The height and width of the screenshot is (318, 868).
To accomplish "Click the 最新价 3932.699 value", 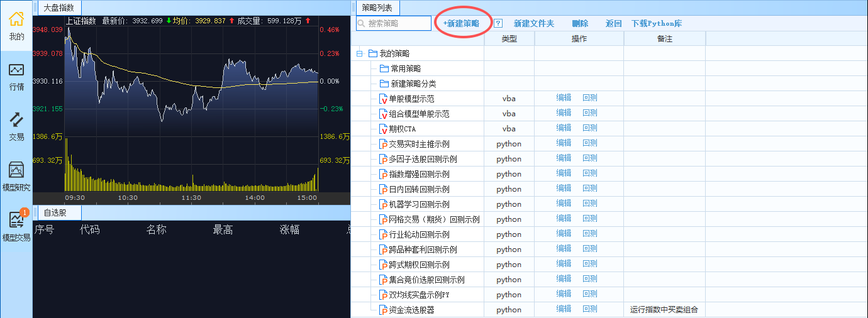I will point(147,21).
